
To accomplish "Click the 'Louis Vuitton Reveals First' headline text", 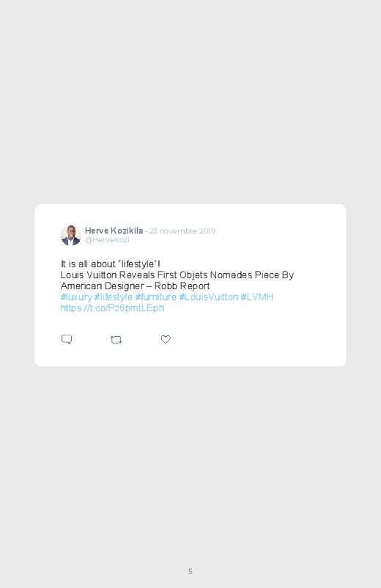I will tap(119, 275).
